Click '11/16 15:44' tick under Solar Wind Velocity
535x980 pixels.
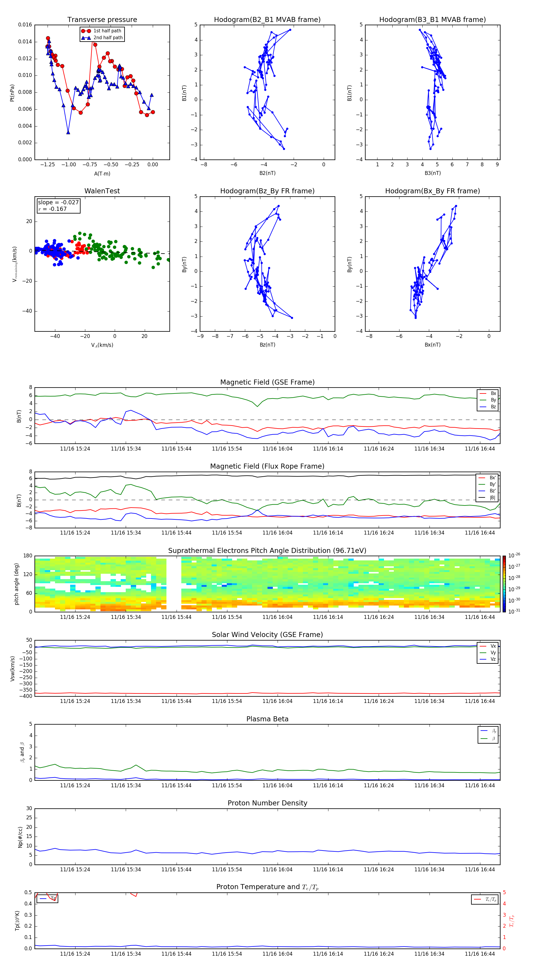pos(176,701)
